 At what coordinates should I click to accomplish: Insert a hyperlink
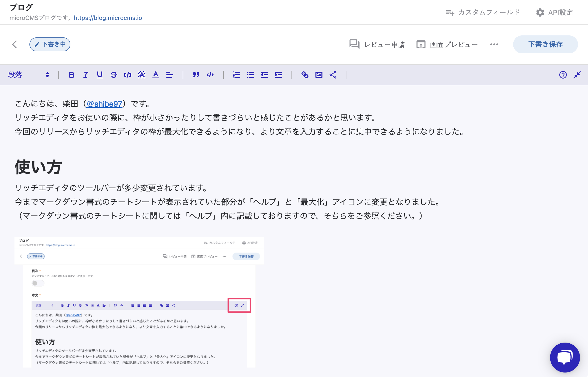point(305,75)
